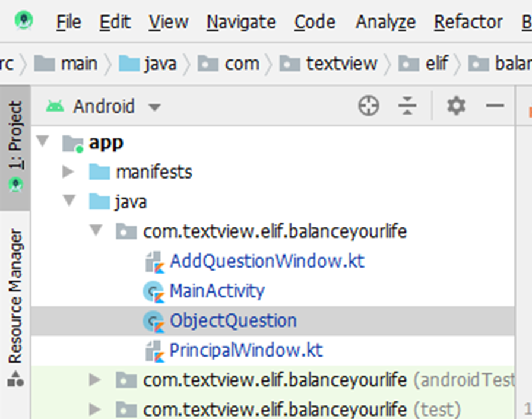Viewport: 532px width, 419px height.
Task: Click the PrincipalWindow.kt Kotlin file icon
Action: point(155,351)
